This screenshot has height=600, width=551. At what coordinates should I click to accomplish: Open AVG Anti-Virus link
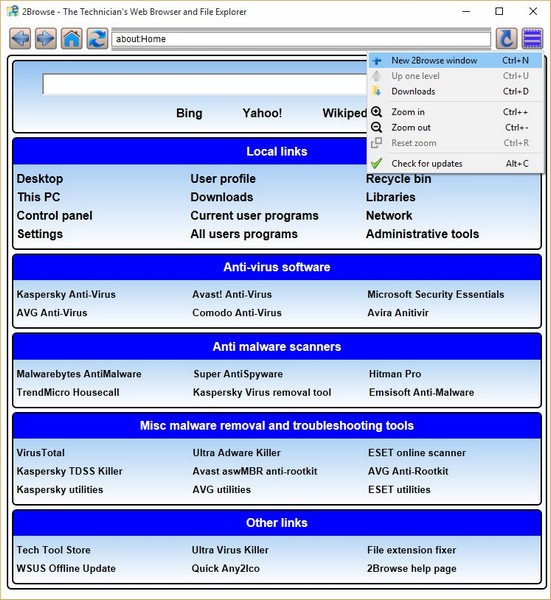coord(52,313)
